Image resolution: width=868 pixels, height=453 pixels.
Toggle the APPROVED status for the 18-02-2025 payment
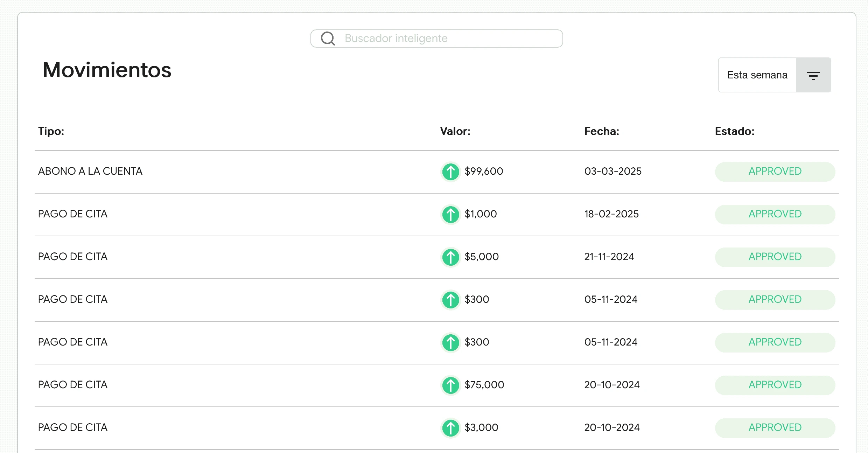tap(775, 214)
